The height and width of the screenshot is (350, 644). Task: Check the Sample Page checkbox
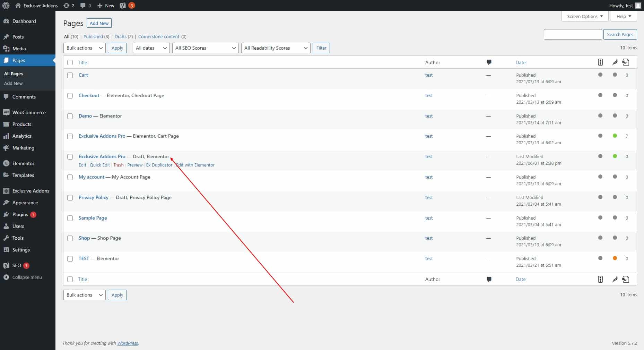(70, 218)
